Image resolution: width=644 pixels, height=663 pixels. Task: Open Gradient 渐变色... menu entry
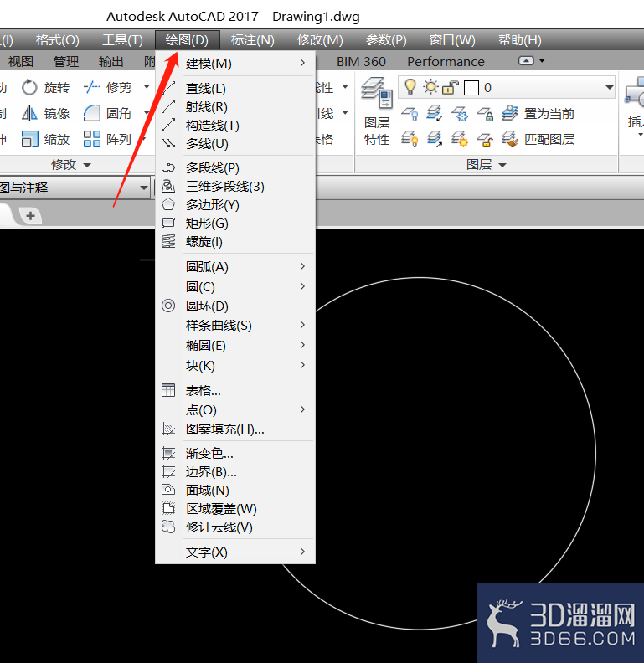pyautogui.click(x=235, y=453)
